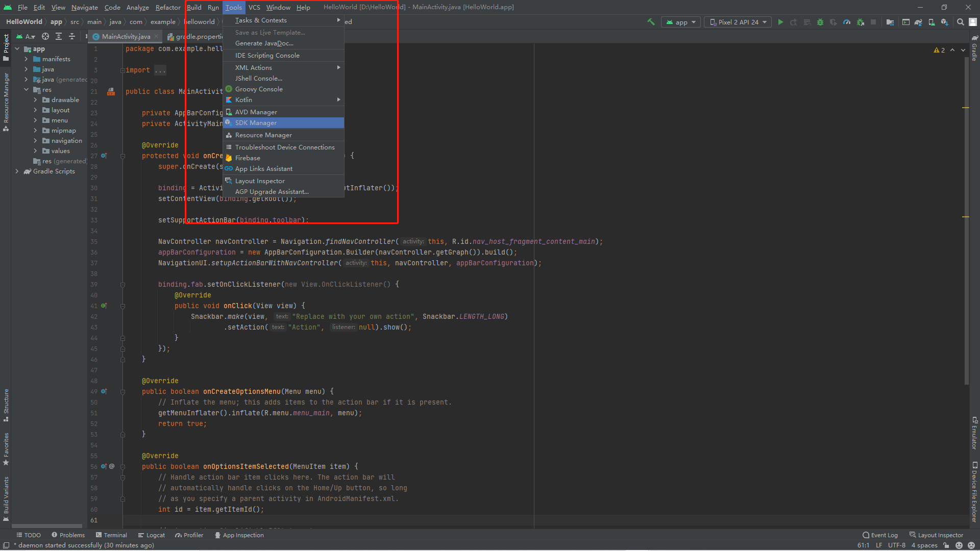Toggle the Emulator panel on the right sidebar
Image resolution: width=980 pixels, height=551 pixels.
(x=974, y=436)
